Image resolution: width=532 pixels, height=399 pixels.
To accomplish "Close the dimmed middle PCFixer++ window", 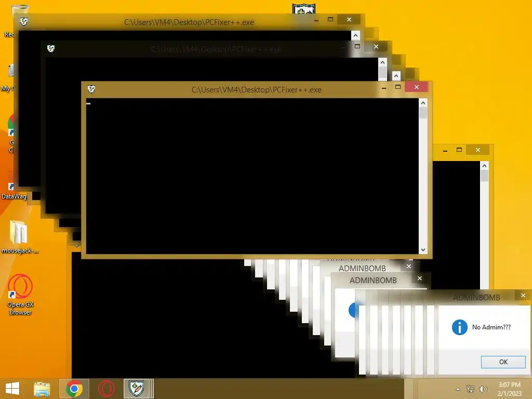I will [376, 46].
